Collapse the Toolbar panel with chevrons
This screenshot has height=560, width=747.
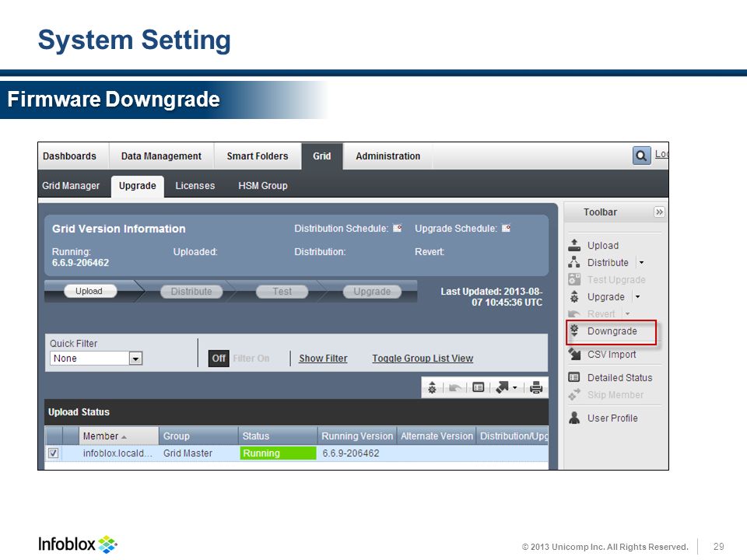click(659, 212)
